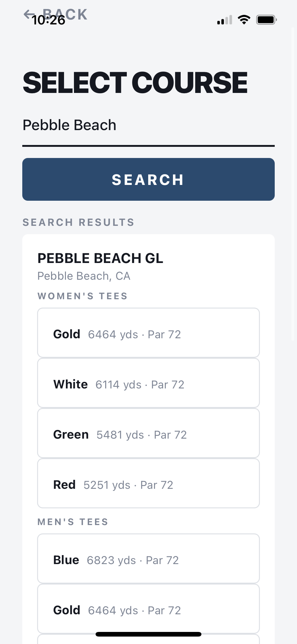This screenshot has height=644, width=297.
Task: Click the vertical scrollbar on right edge
Action: coord(293,184)
